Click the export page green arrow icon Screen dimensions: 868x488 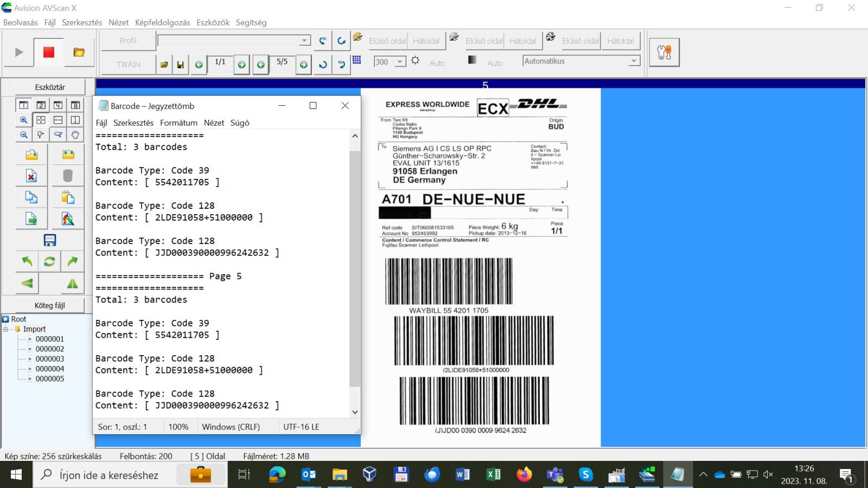point(31,219)
